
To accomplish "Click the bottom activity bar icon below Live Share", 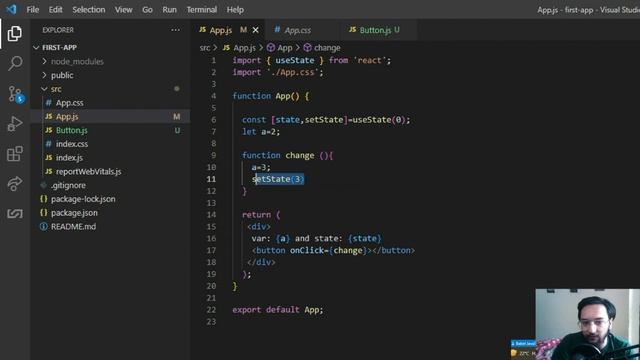I will pos(15,213).
